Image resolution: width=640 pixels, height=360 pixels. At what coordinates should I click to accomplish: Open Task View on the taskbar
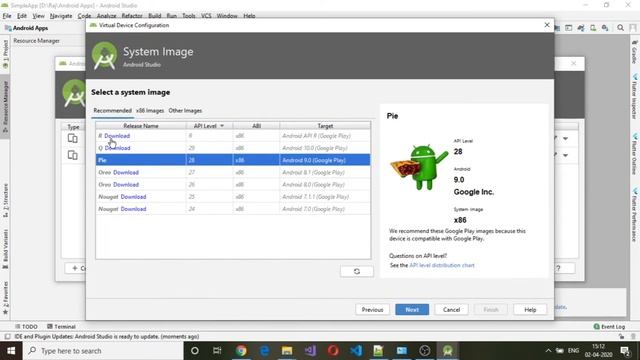tap(217, 351)
